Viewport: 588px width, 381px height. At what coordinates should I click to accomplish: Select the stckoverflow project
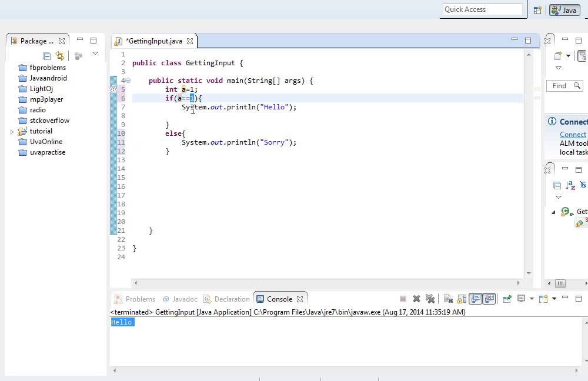(x=44, y=121)
